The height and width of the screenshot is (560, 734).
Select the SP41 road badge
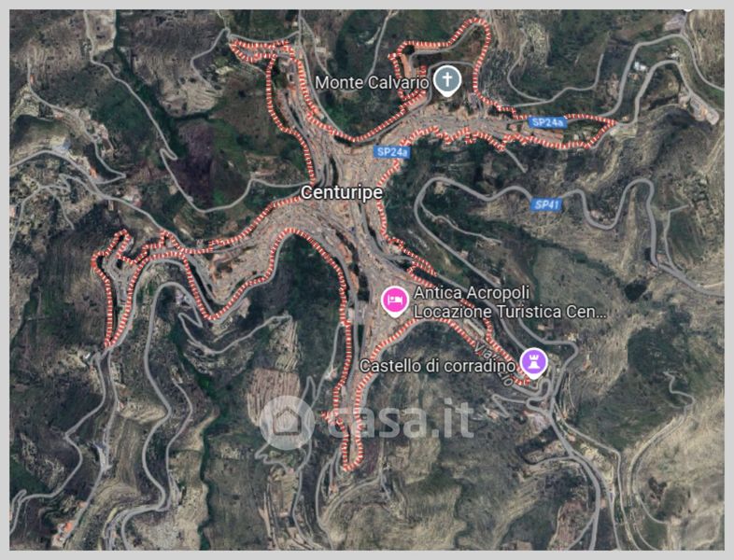[546, 204]
